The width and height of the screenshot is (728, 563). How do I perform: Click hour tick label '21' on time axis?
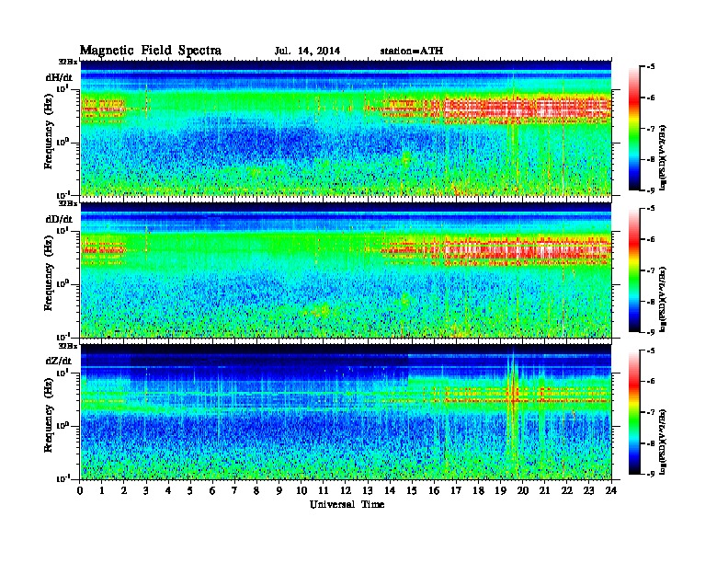click(x=544, y=490)
